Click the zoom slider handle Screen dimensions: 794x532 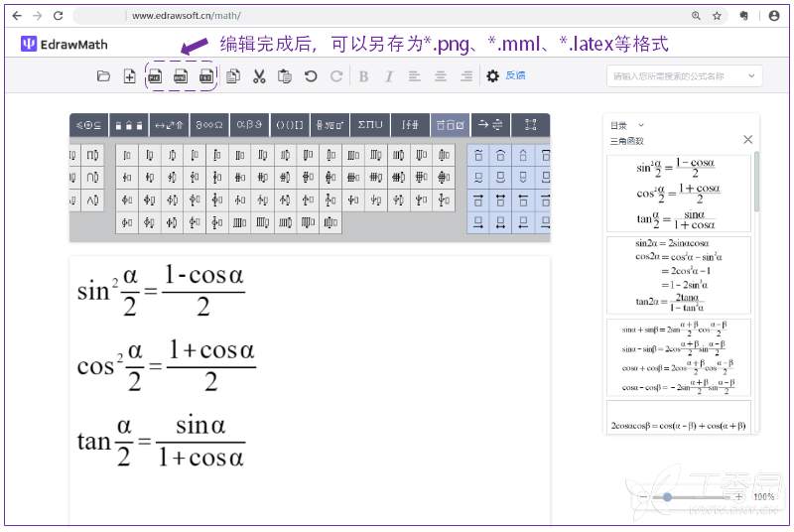pos(667,497)
